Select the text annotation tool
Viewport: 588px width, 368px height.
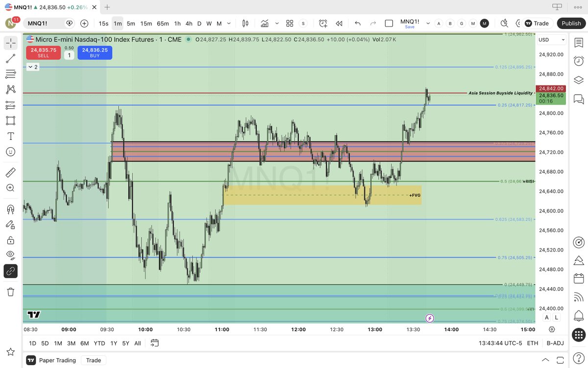tap(10, 136)
